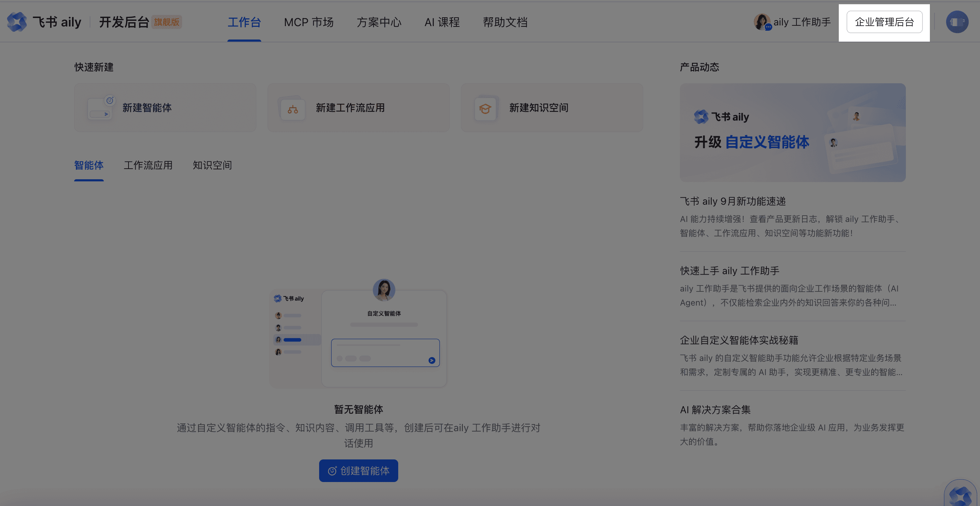This screenshot has width=980, height=506.
Task: Open the 方案中心 navigation tab
Action: point(379,22)
